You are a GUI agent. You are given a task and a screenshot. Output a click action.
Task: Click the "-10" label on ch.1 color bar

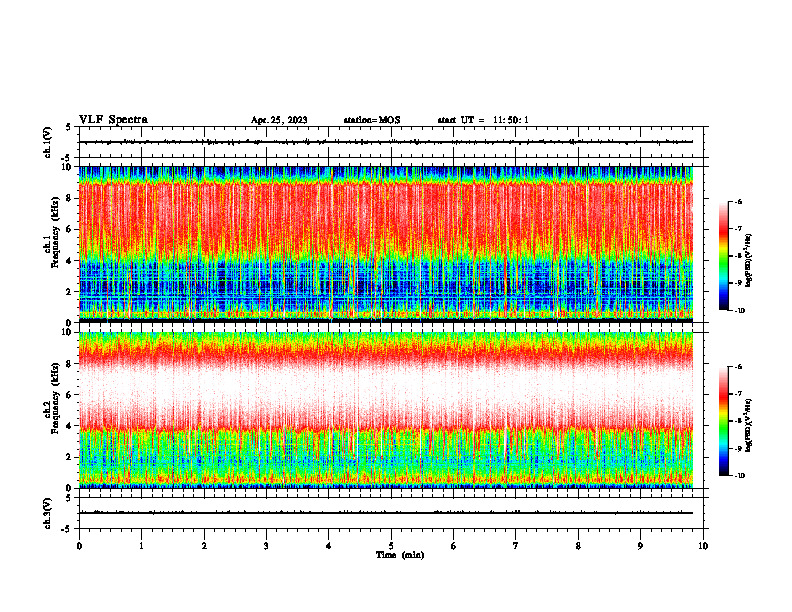coord(739,311)
